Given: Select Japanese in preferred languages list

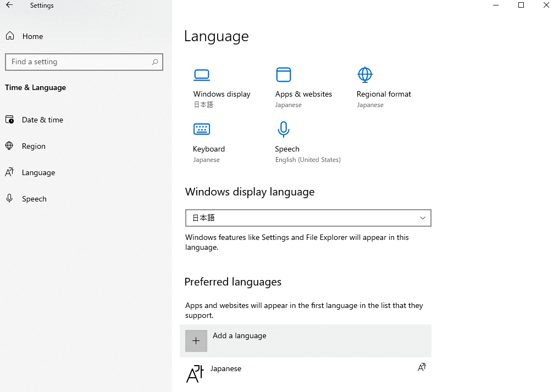Looking at the screenshot, I should [306, 374].
